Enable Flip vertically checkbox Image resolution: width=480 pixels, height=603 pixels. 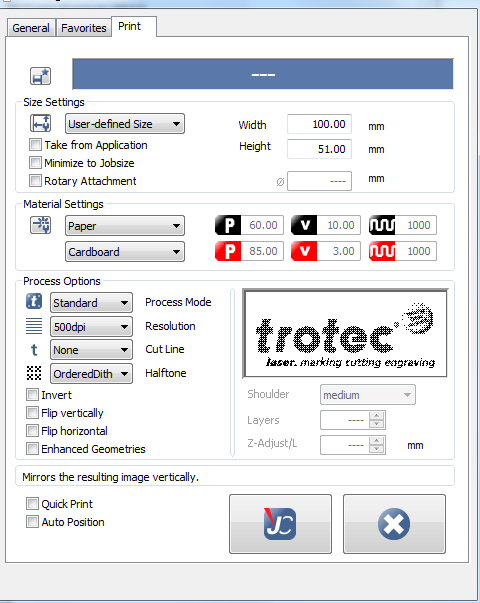32,413
